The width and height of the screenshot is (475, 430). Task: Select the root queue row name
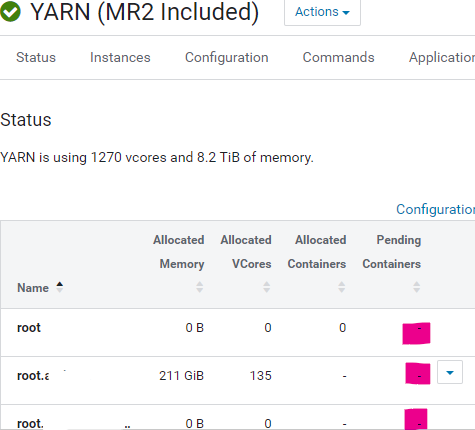pos(29,328)
